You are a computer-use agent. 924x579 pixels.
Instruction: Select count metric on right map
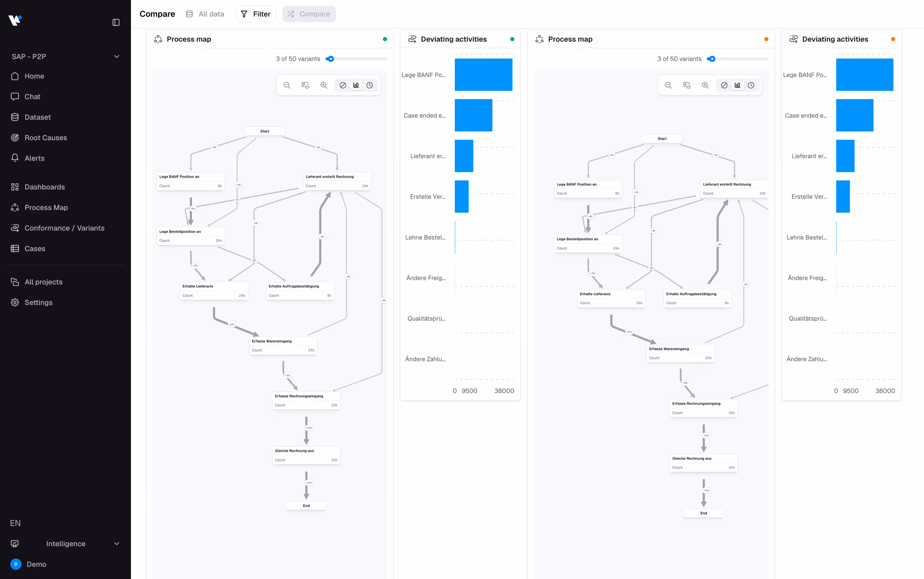tap(738, 85)
